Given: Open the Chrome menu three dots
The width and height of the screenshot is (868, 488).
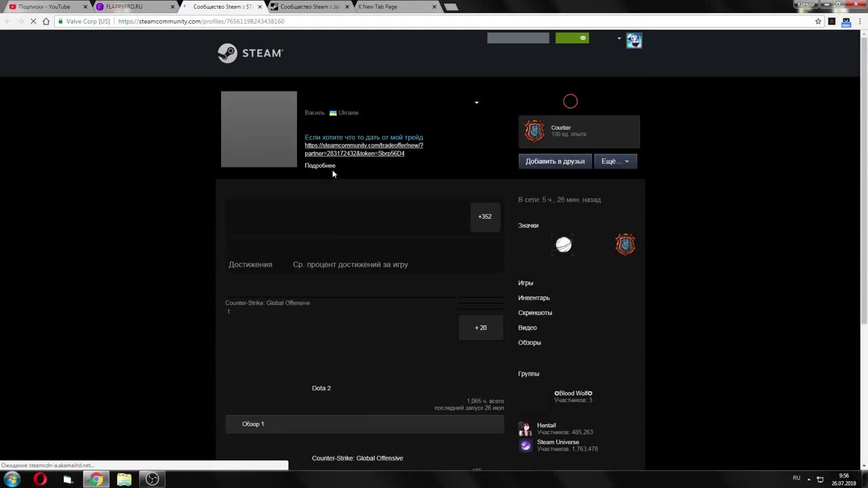Looking at the screenshot, I should tap(860, 21).
